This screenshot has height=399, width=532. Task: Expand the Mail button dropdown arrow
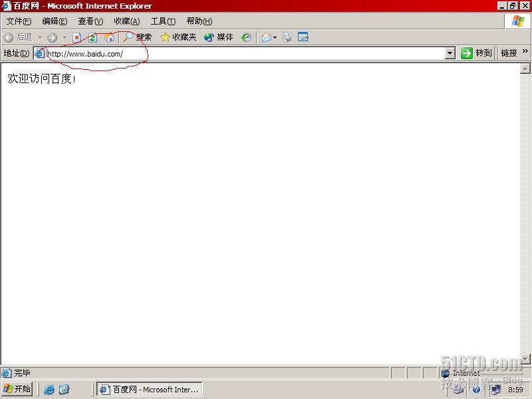(275, 37)
